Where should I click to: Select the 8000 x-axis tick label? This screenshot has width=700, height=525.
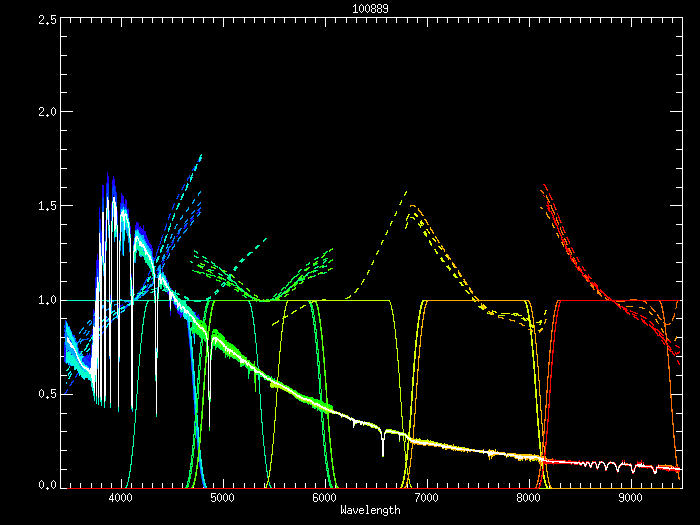coord(528,498)
